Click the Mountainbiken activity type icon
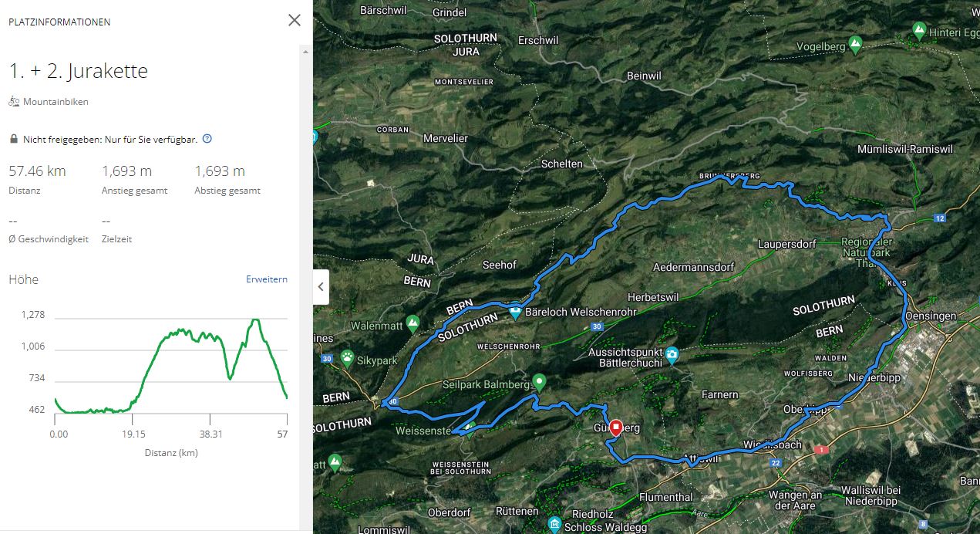The height and width of the screenshot is (534, 980). (x=14, y=102)
